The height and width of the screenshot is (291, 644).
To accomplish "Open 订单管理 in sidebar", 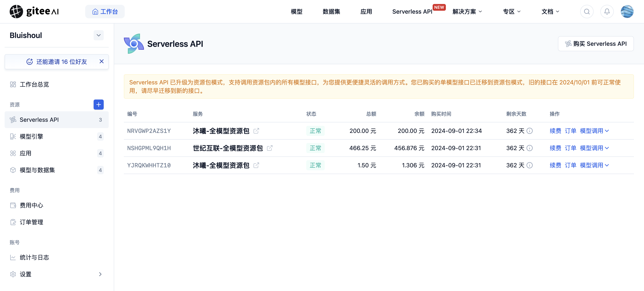I will pyautogui.click(x=56, y=222).
